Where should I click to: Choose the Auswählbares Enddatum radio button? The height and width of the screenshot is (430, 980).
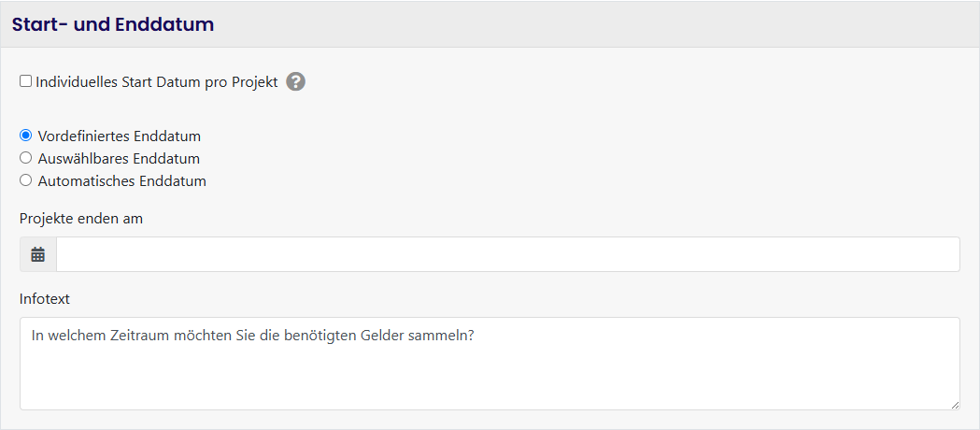coord(26,158)
